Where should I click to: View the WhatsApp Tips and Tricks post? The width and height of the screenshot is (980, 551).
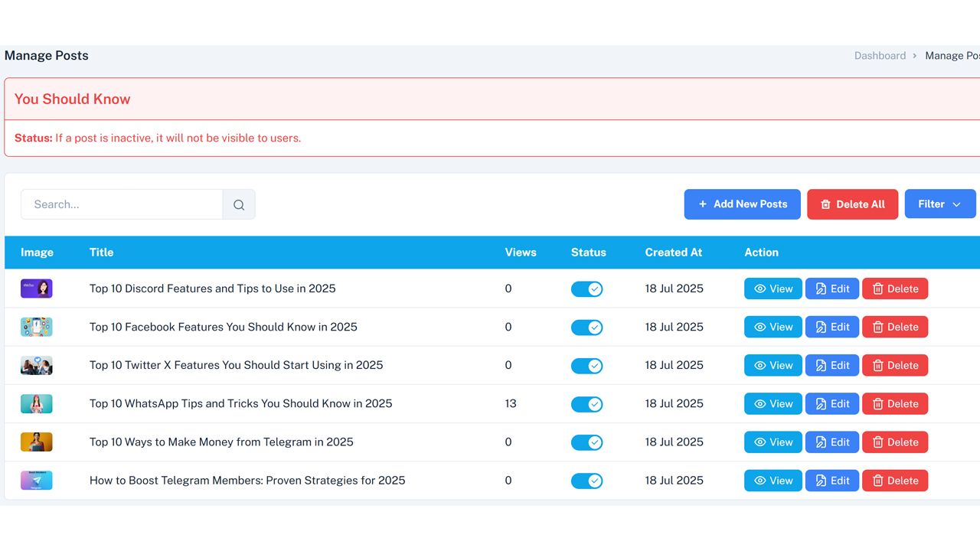(773, 403)
